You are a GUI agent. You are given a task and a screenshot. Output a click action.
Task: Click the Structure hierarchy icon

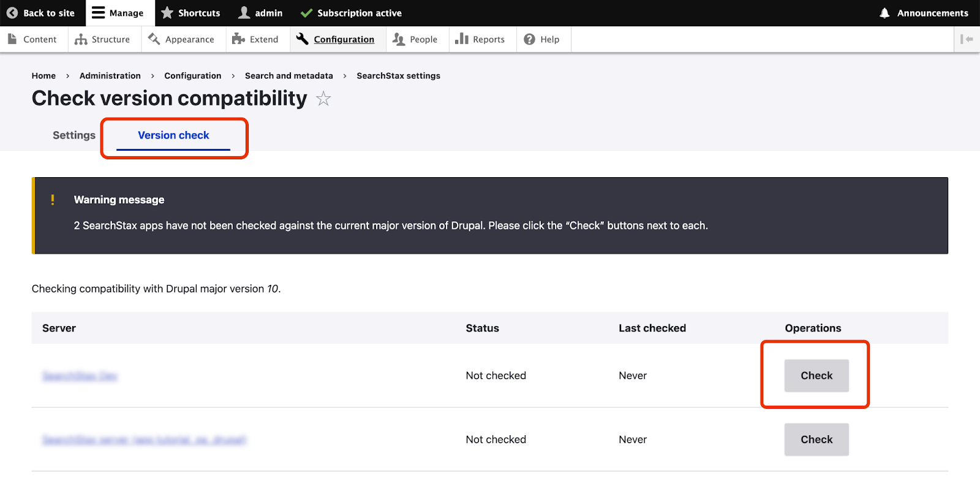(80, 39)
